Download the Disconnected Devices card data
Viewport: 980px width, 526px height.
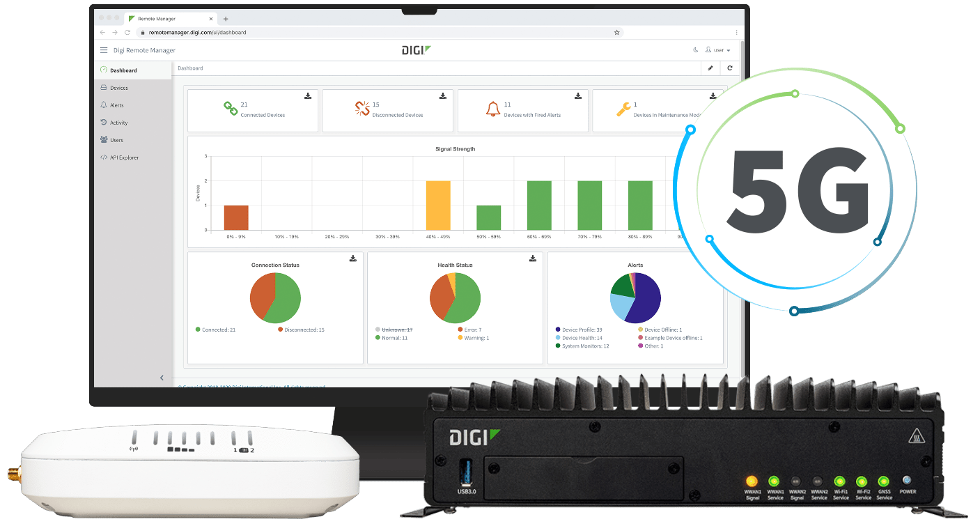coord(442,96)
